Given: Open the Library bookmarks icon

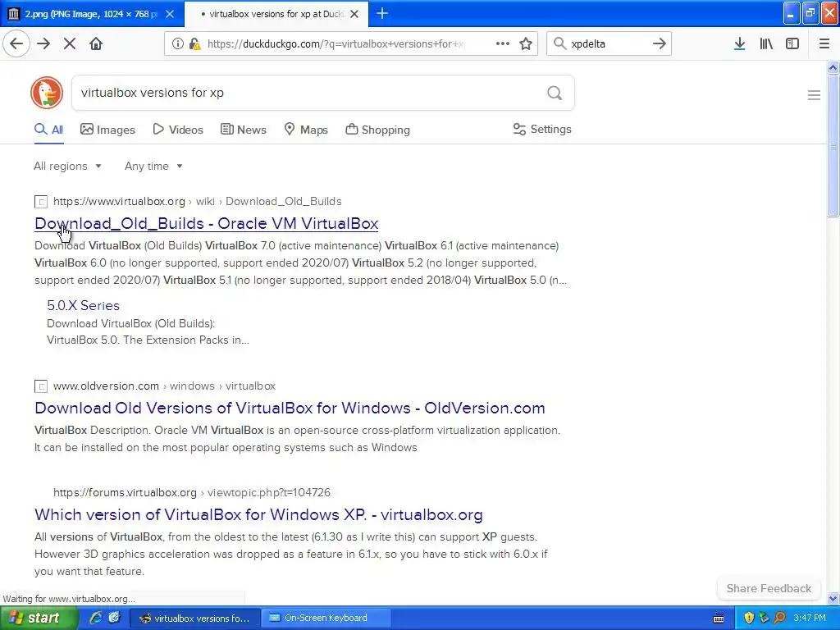Looking at the screenshot, I should pos(766,43).
